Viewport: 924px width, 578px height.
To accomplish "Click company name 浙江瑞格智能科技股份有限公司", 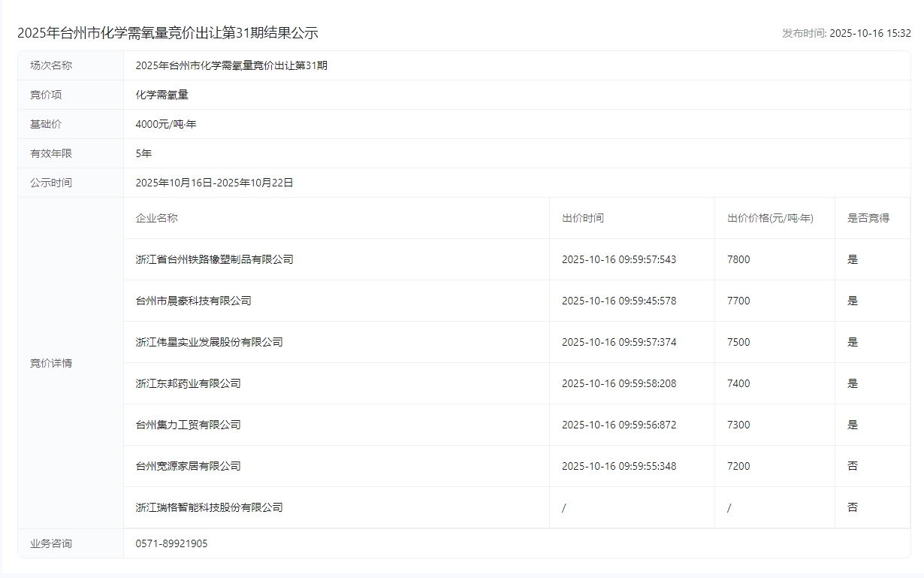I will (x=209, y=507).
